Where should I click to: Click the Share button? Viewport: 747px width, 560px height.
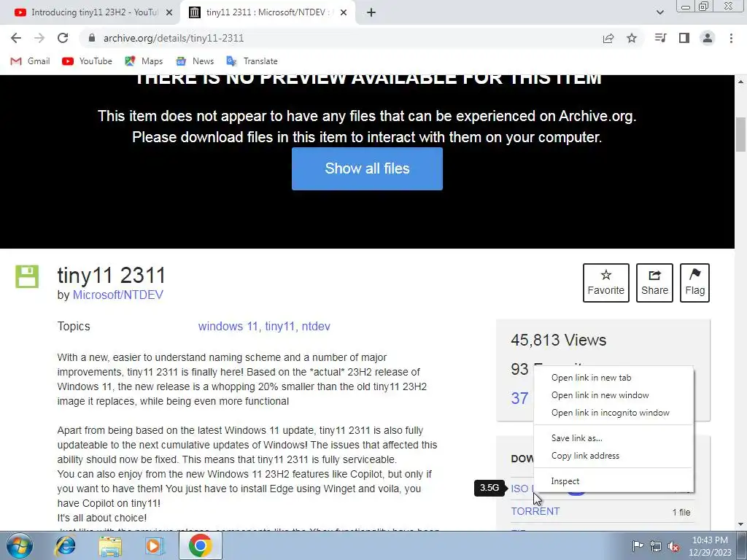654,283
